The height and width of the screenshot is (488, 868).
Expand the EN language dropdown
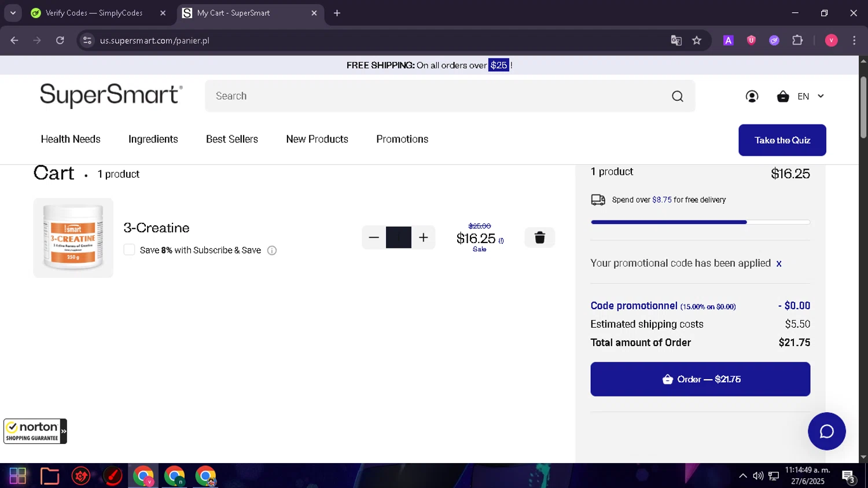tap(811, 96)
